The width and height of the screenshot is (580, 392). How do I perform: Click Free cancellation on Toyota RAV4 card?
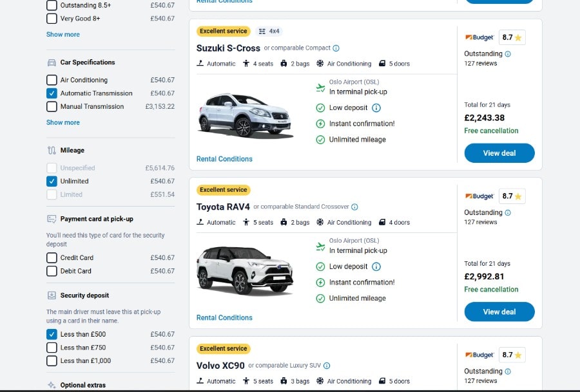[x=491, y=290]
